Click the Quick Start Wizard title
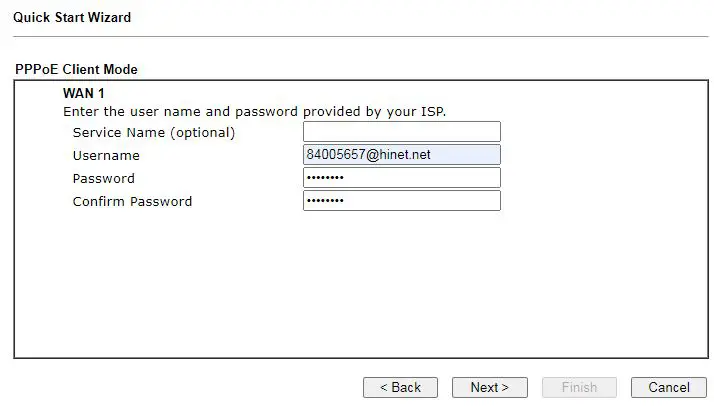714x407 pixels. point(72,17)
